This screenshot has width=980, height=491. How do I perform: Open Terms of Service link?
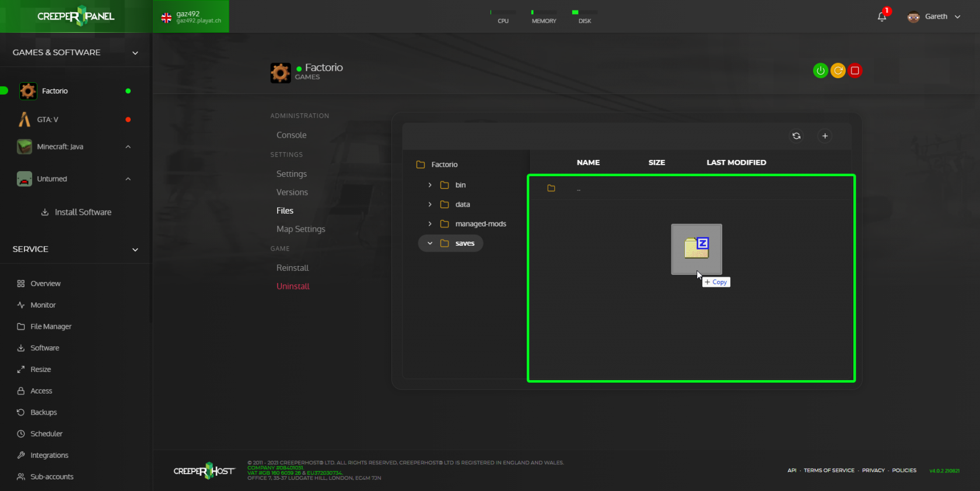point(829,471)
